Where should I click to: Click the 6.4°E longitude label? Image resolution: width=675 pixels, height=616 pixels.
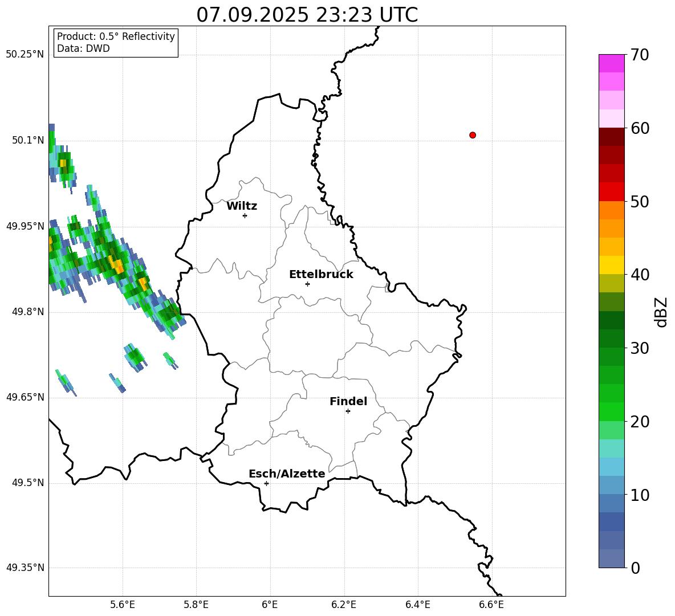[x=417, y=605]
